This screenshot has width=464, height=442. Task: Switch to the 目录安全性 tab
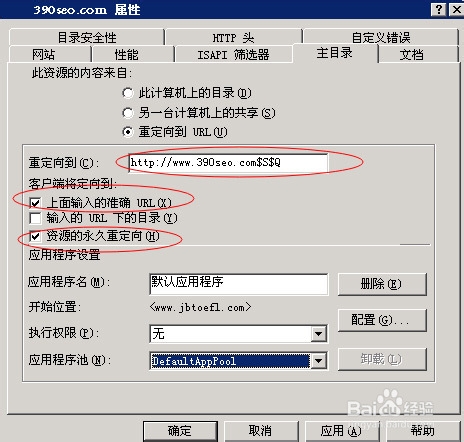pyautogui.click(x=87, y=37)
